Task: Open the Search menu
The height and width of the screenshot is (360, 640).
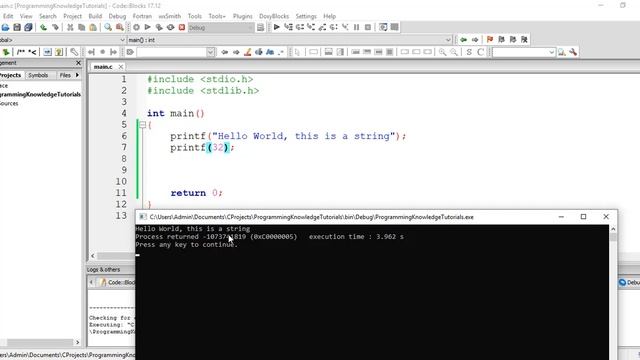Action: pos(48,16)
